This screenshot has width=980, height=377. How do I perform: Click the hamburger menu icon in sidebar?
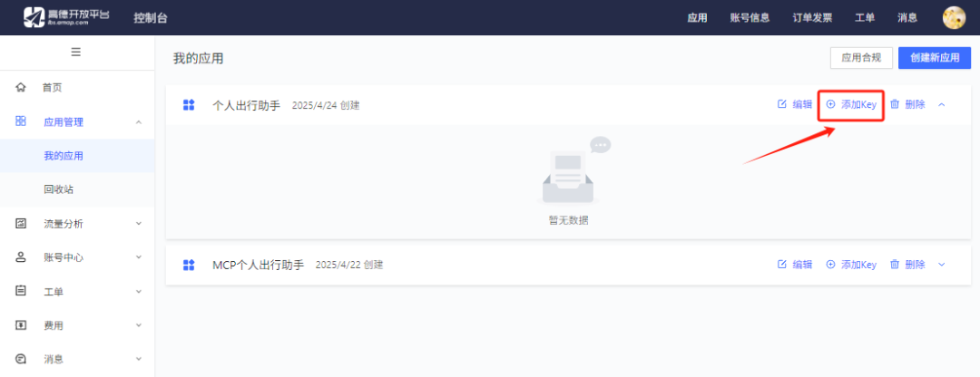pyautogui.click(x=76, y=52)
